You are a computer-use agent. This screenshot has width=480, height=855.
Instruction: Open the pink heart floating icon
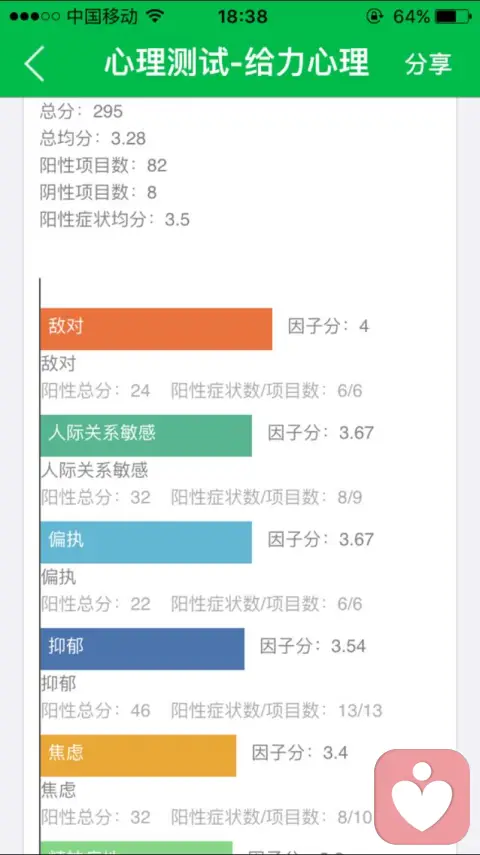coord(422,796)
